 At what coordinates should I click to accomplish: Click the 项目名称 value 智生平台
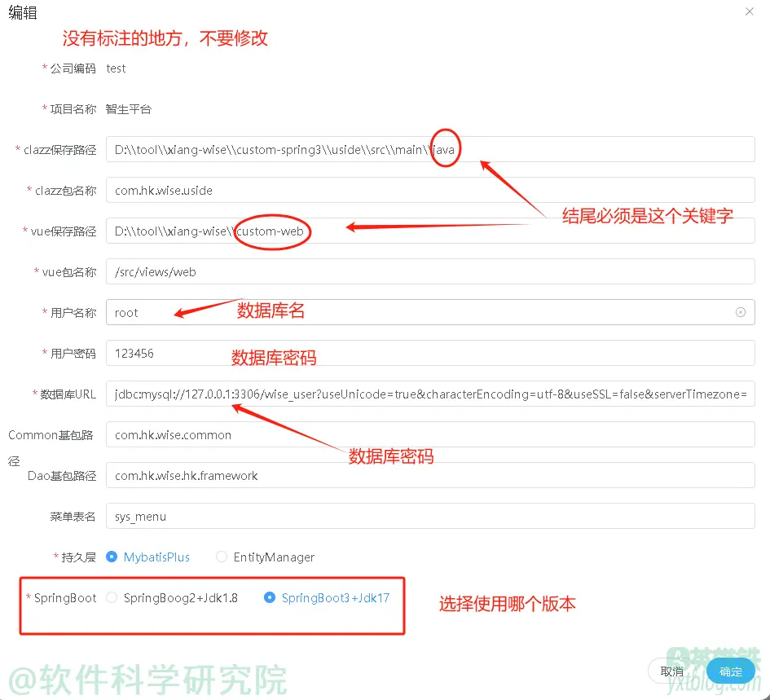coord(129,109)
